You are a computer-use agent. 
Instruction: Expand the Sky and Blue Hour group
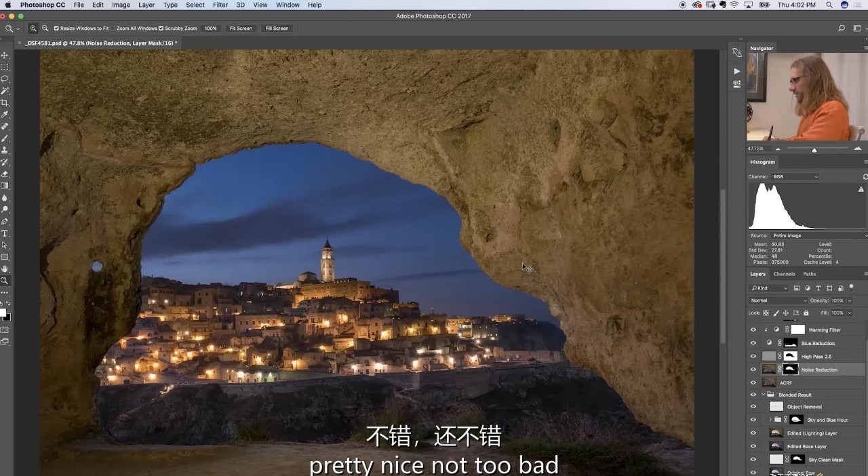pos(770,420)
